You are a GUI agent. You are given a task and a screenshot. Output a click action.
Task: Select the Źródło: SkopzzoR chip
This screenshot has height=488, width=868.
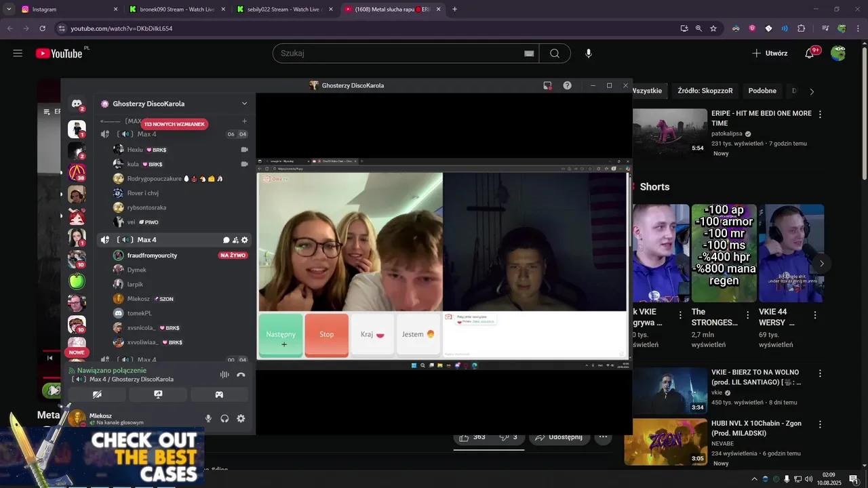click(705, 91)
